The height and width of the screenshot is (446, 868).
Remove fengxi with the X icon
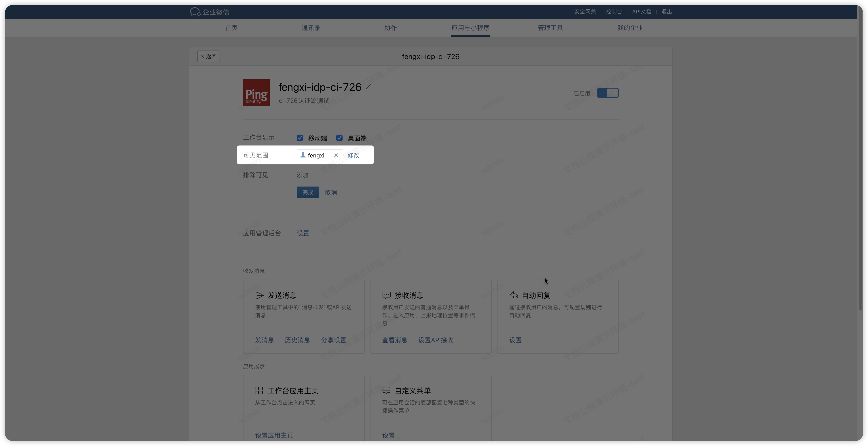[336, 155]
